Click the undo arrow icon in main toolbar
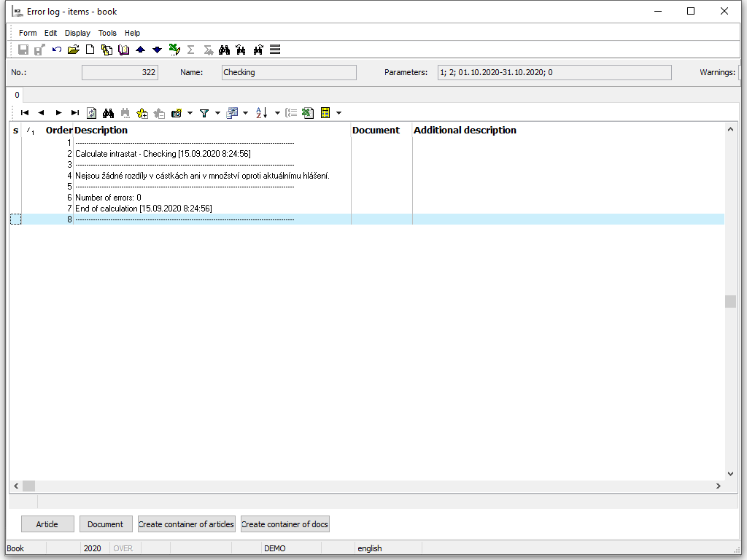Image resolution: width=747 pixels, height=560 pixels. (x=57, y=50)
